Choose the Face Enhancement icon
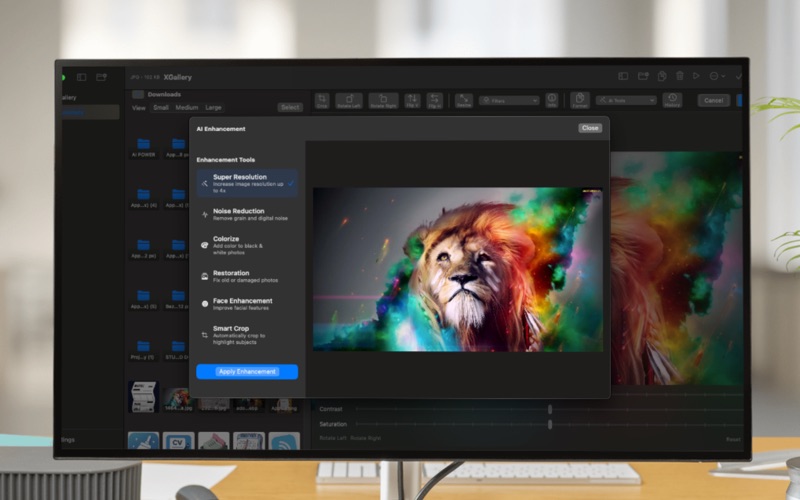 205,304
